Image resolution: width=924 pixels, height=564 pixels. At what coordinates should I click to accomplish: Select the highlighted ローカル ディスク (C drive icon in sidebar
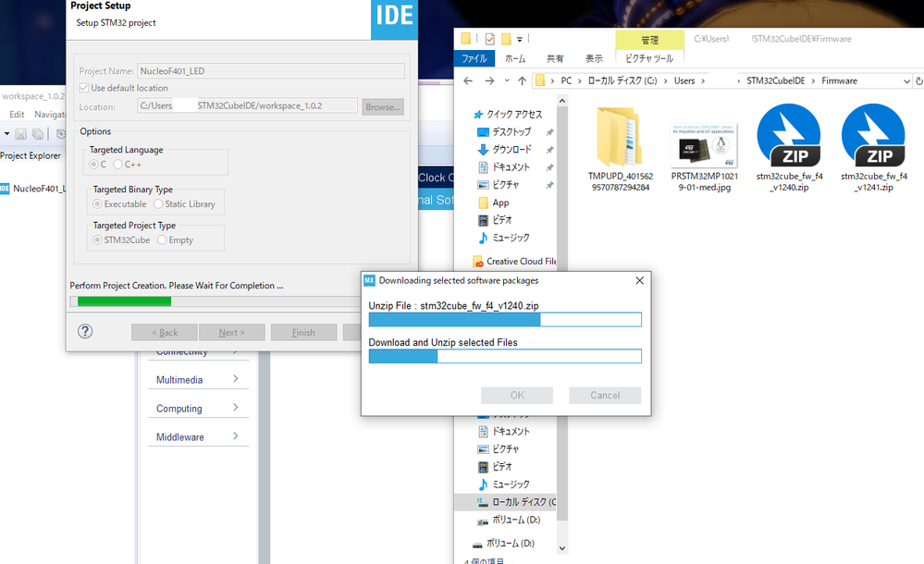coord(483,502)
